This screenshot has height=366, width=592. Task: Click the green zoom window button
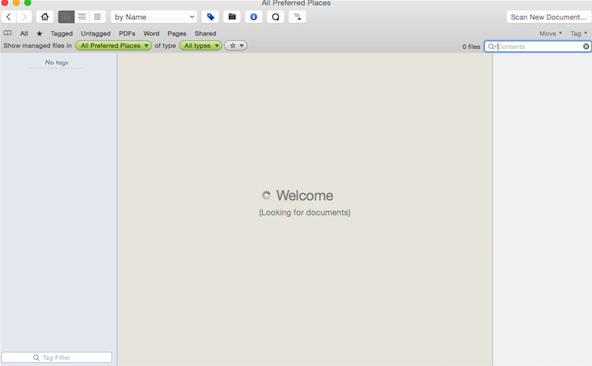(x=28, y=2)
